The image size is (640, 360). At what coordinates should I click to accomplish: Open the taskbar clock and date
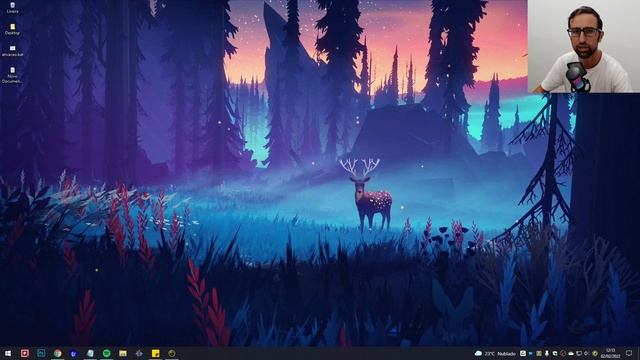[x=611, y=353]
